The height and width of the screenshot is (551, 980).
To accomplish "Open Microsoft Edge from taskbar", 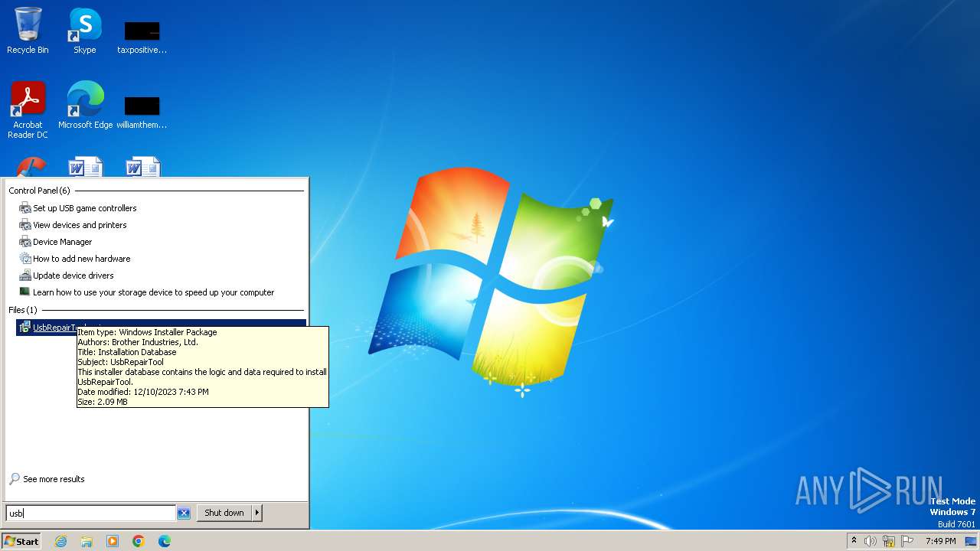I will [x=164, y=541].
